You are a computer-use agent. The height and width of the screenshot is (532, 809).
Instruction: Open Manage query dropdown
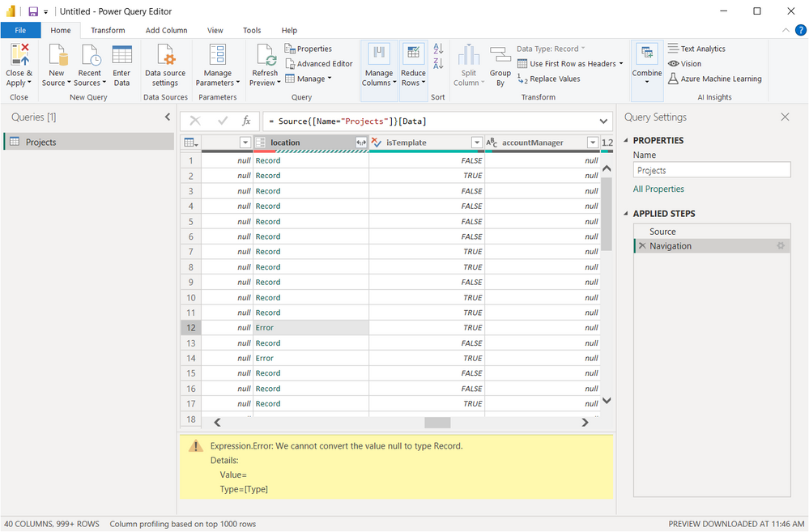click(x=309, y=79)
